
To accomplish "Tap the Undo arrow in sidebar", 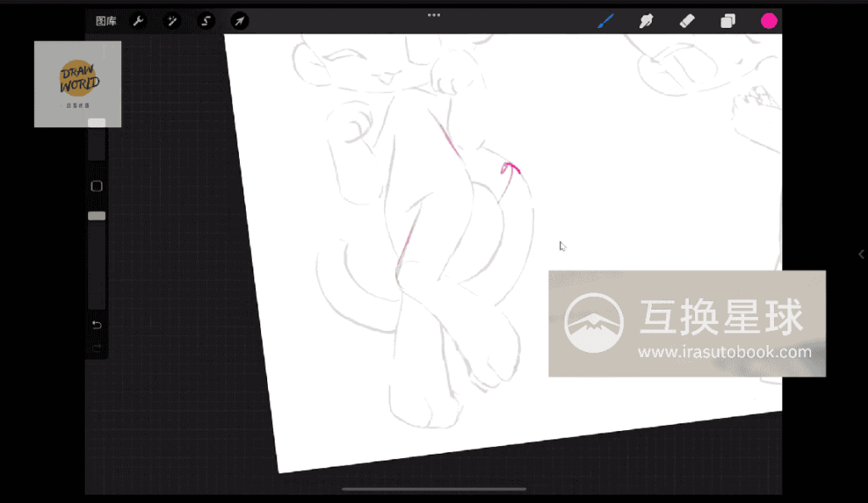I will pyautogui.click(x=97, y=325).
